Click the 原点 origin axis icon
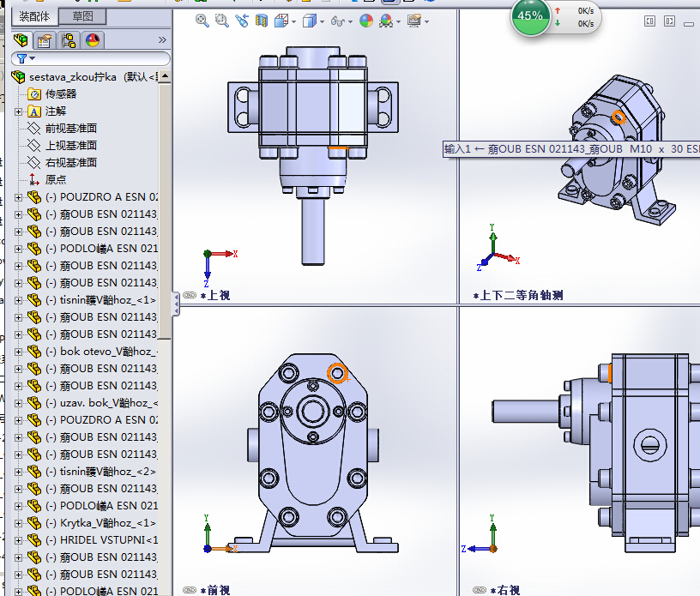Image resolution: width=700 pixels, height=596 pixels. coord(34,180)
